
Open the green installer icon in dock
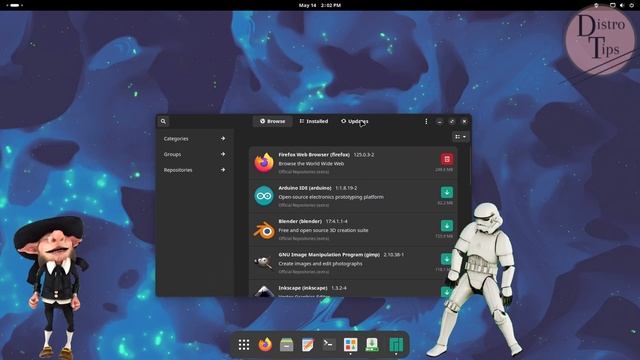371,345
